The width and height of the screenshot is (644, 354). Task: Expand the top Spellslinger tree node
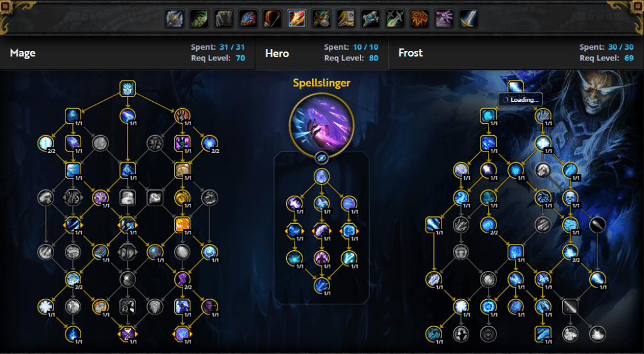321,176
